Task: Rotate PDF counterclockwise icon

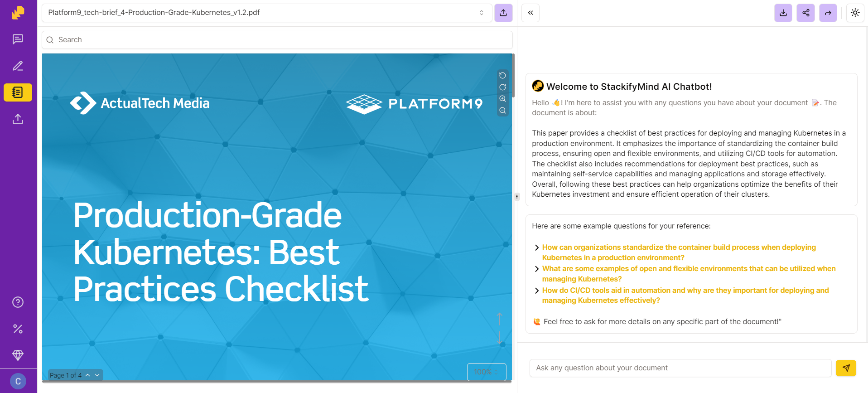Action: click(502, 76)
